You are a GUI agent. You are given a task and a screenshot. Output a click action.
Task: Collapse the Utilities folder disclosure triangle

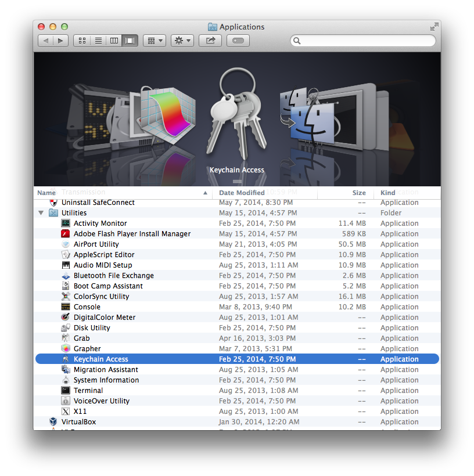click(x=41, y=213)
